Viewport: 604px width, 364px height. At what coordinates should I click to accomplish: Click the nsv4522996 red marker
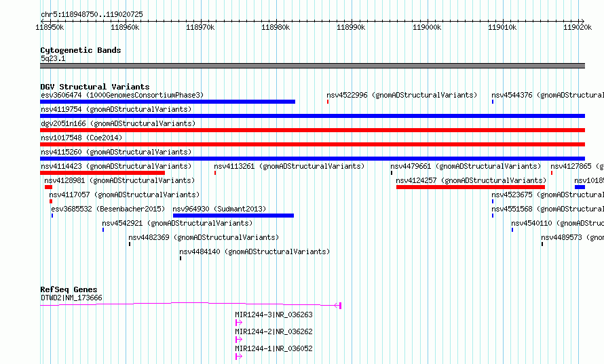(x=328, y=102)
